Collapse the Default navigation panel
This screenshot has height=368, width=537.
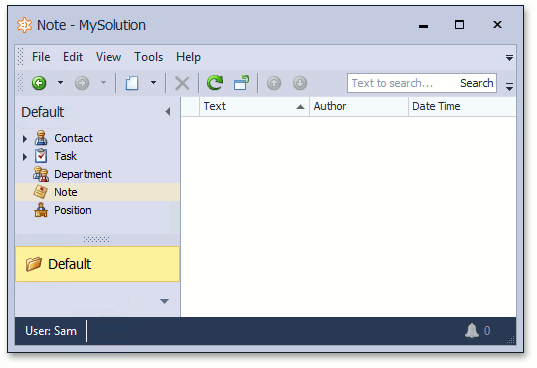tap(168, 112)
